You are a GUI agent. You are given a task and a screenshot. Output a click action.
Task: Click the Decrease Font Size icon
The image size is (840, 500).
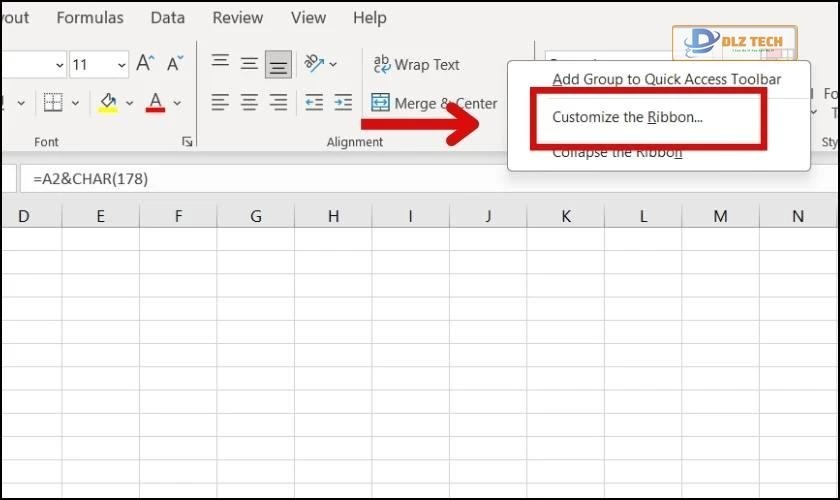coord(175,65)
